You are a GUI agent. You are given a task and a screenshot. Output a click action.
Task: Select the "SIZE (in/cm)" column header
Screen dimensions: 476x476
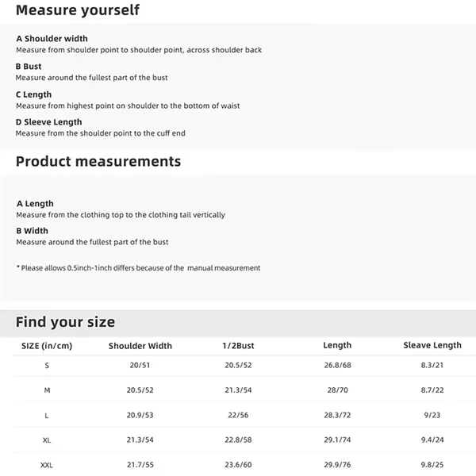pyautogui.click(x=47, y=346)
